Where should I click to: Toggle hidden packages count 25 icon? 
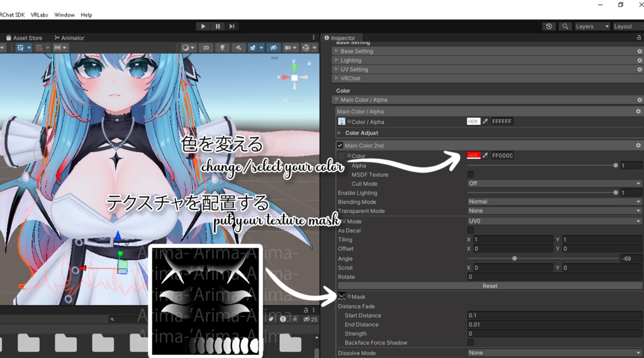coord(310,320)
